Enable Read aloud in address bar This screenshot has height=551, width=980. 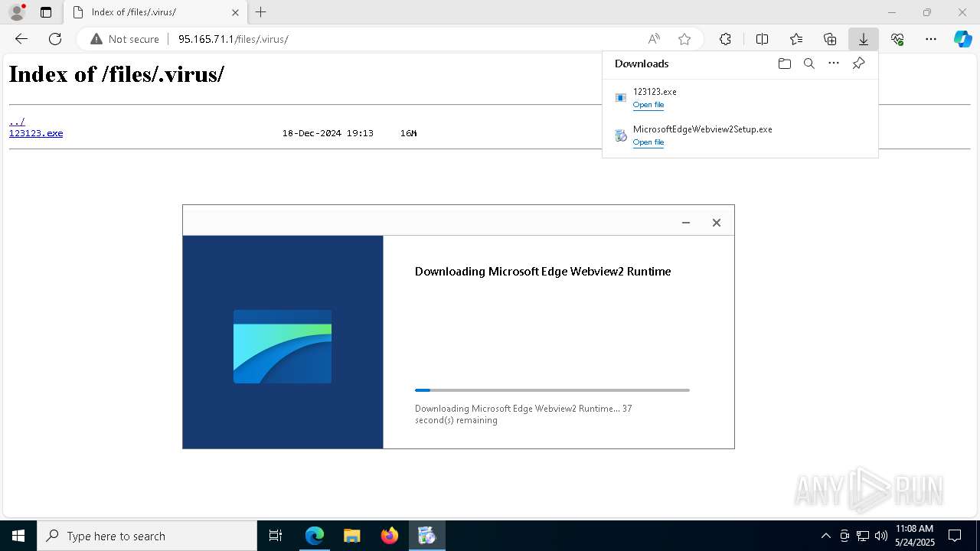654,39
